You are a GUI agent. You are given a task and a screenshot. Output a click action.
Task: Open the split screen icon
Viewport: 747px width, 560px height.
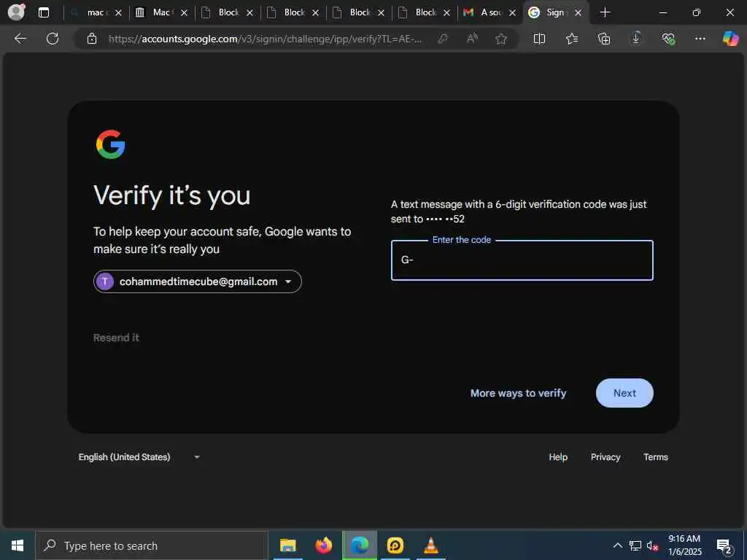coord(539,39)
